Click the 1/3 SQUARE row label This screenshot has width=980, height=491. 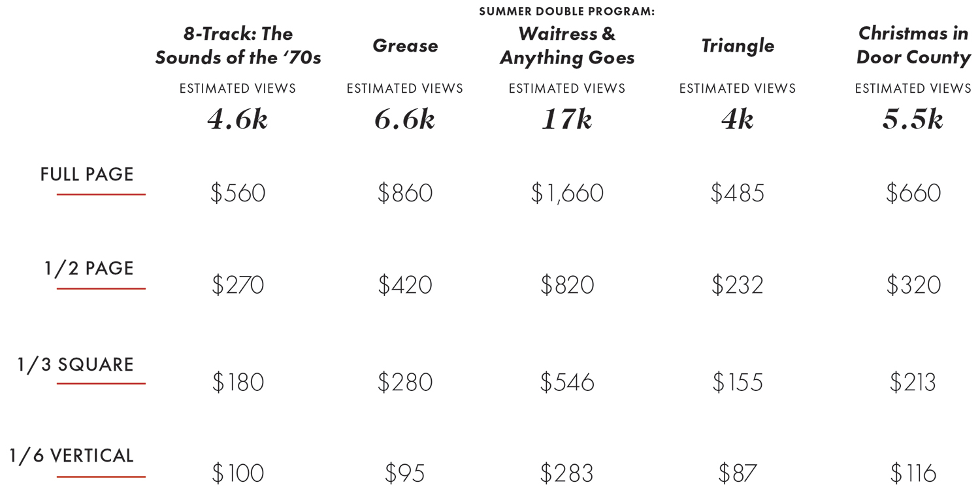click(x=76, y=365)
